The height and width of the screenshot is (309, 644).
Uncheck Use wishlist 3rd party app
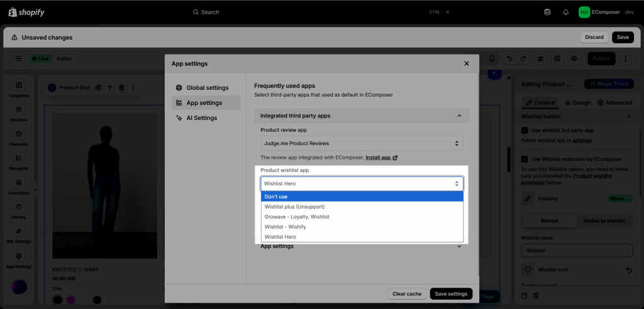click(x=525, y=130)
